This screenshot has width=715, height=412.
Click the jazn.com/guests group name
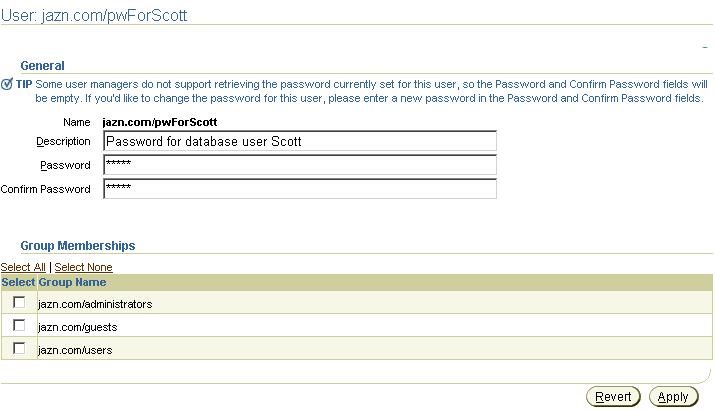pyautogui.click(x=78, y=327)
